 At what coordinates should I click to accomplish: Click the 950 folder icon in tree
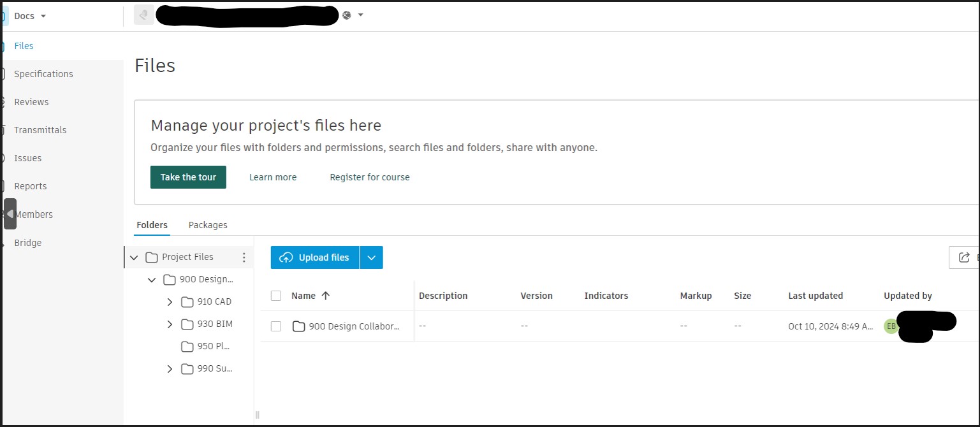point(187,347)
